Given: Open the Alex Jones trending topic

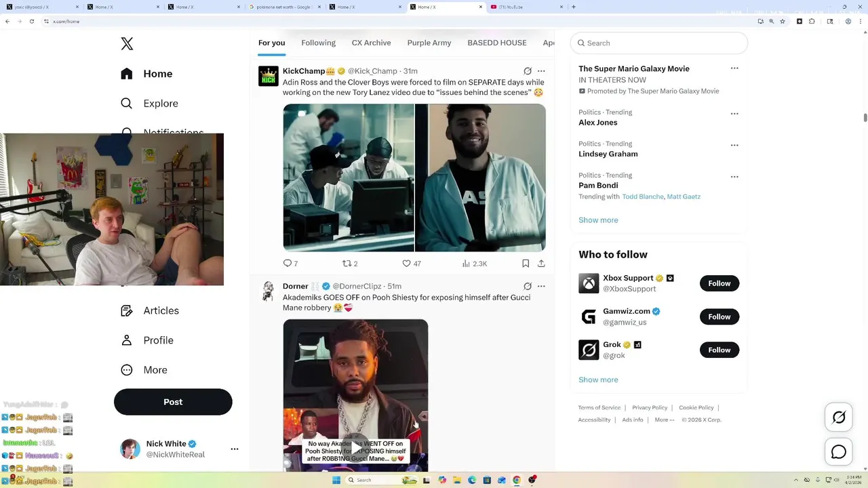Looking at the screenshot, I should 598,123.
